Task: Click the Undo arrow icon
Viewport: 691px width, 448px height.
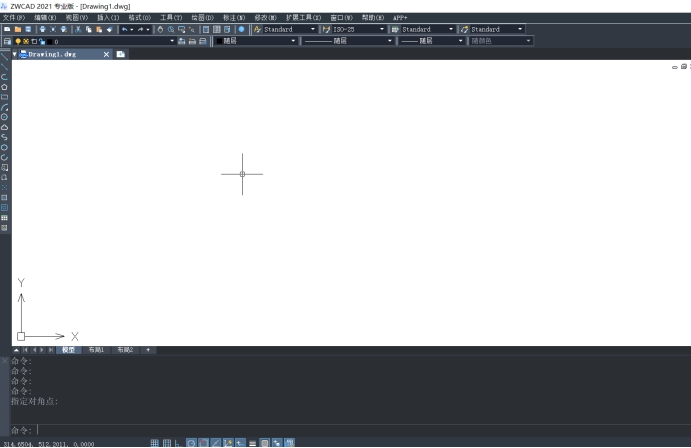Action: [x=125, y=30]
